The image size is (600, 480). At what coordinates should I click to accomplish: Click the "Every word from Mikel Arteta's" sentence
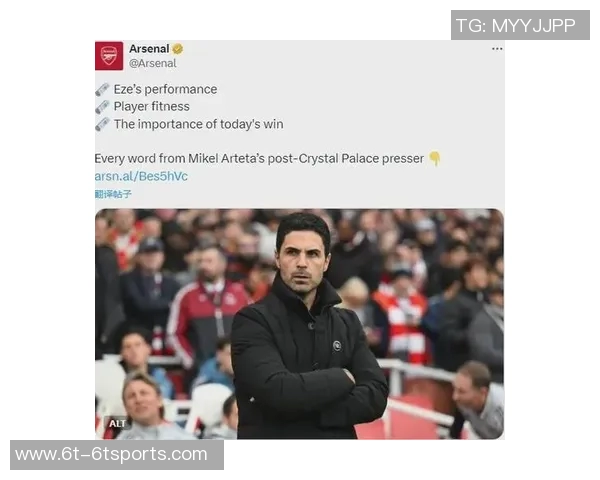click(x=258, y=159)
